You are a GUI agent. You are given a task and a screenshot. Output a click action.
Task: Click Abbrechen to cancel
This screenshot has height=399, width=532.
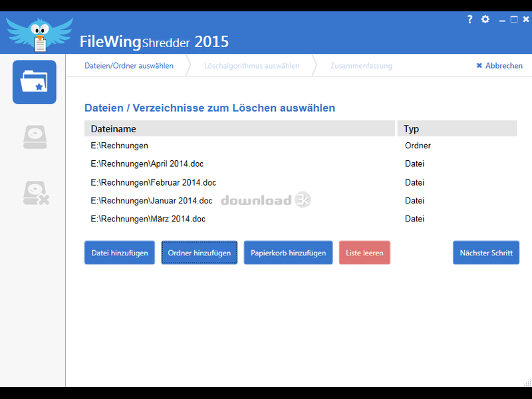pyautogui.click(x=499, y=66)
